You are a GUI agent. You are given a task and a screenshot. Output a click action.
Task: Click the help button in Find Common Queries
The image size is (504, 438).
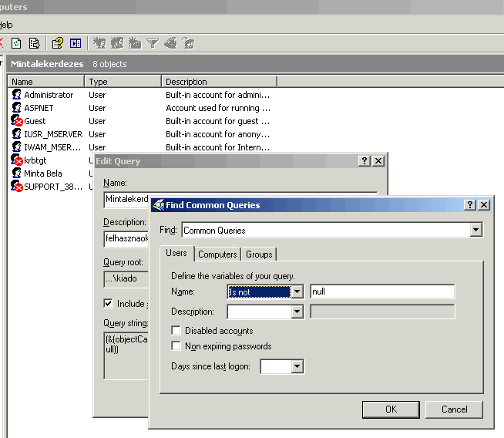[x=470, y=205]
